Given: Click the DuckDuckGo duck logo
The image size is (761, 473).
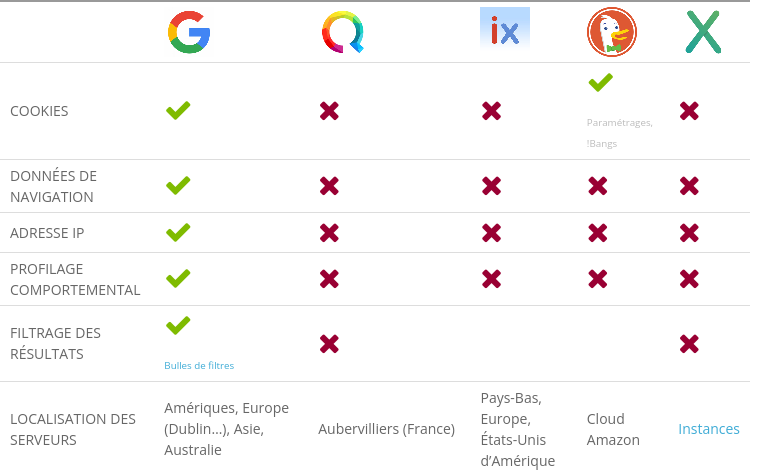Looking at the screenshot, I should (x=612, y=32).
